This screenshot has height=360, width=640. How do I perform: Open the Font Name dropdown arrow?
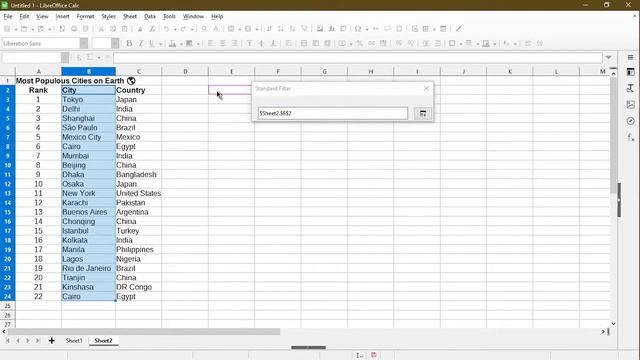(84, 43)
